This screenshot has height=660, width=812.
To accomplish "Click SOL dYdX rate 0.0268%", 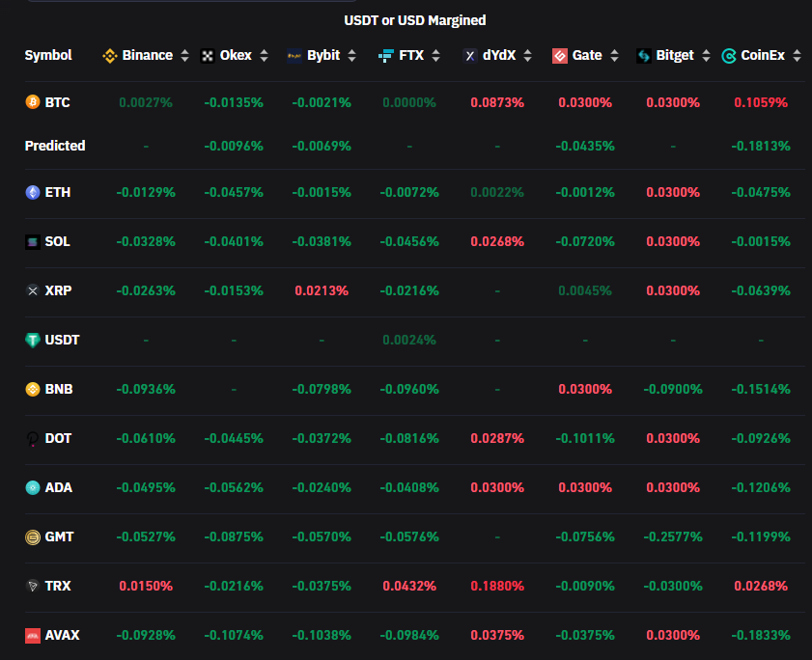I will pos(497,242).
